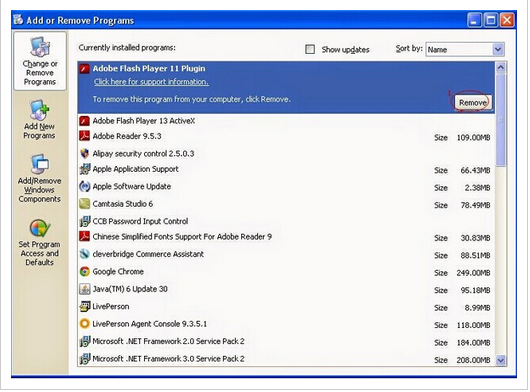
Task: Open the Click here for support information link
Action: pos(151,82)
